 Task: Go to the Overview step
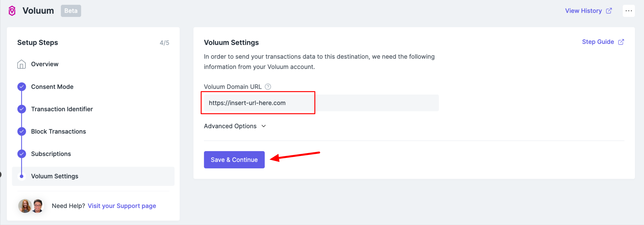(x=45, y=64)
